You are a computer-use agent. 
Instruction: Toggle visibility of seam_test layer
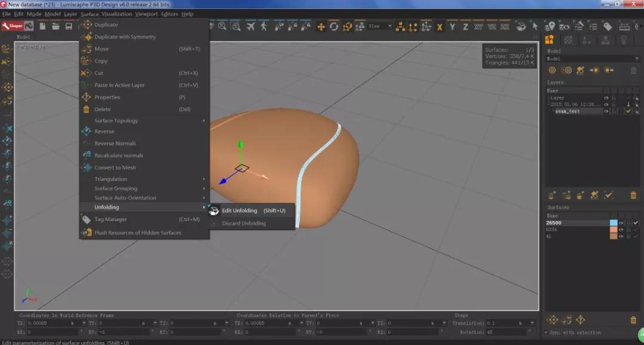pyautogui.click(x=606, y=111)
